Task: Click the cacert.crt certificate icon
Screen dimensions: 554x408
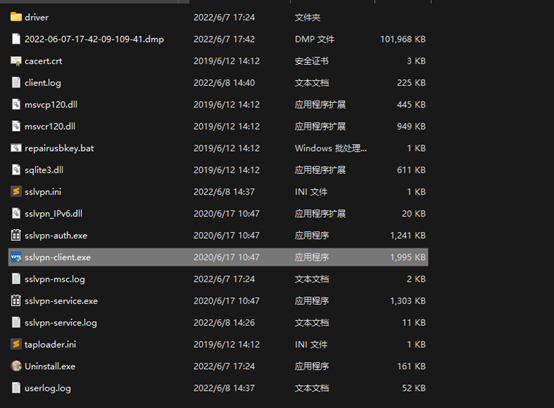Action: [x=16, y=61]
